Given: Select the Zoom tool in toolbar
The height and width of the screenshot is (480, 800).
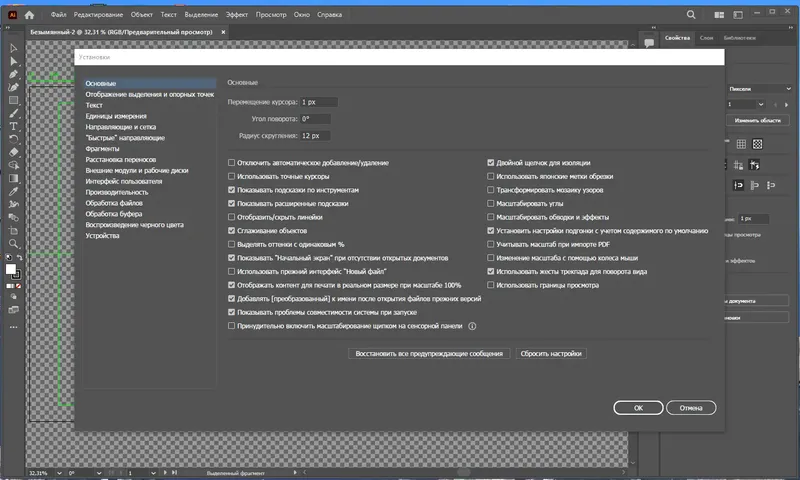Looking at the screenshot, I should 14,244.
